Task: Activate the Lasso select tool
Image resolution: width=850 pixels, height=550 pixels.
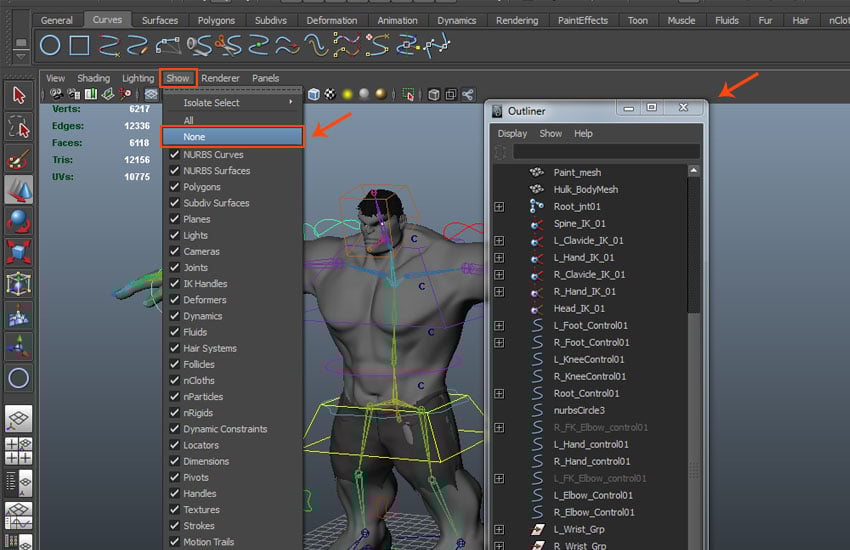Action: [18, 127]
